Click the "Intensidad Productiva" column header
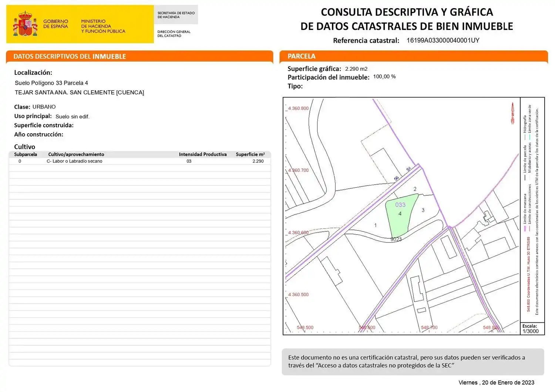Screen dimensions: 555x392 203,154
